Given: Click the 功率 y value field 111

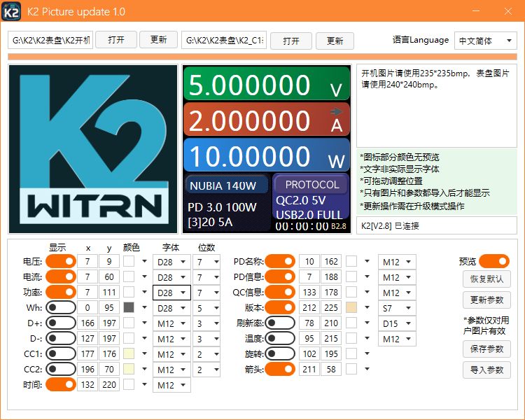Looking at the screenshot, I should pos(109,292).
